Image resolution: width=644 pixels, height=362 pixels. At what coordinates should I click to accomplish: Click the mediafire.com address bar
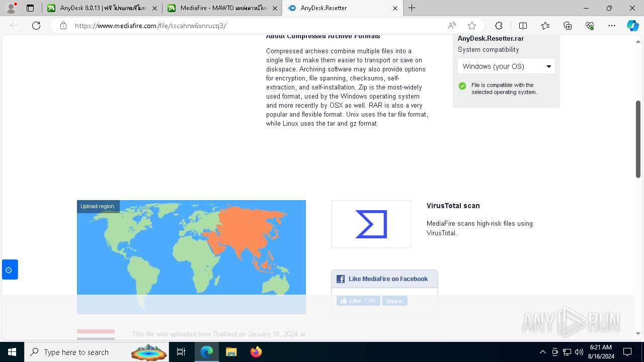tap(257, 26)
